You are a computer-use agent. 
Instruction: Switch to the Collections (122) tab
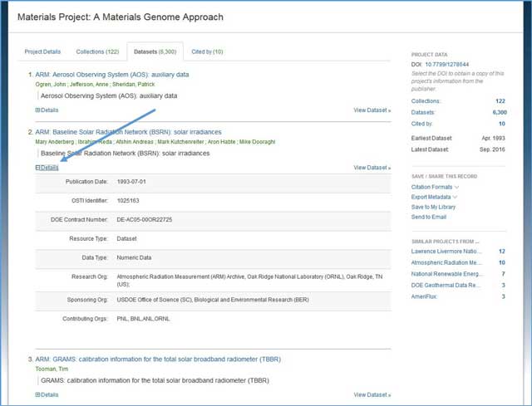[97, 51]
